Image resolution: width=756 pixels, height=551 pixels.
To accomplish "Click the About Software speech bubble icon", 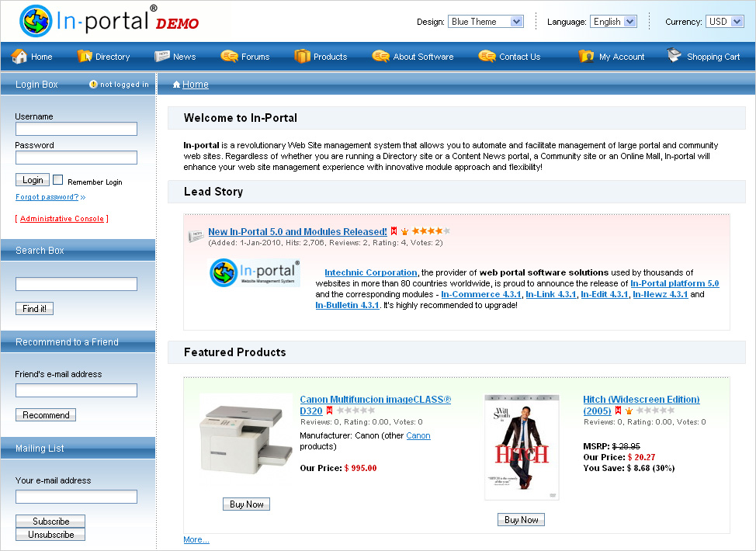I will point(380,57).
